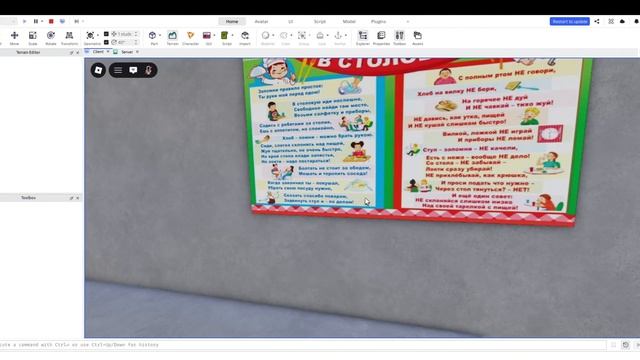Insert a Part
The image size is (640, 360).
(x=152, y=36)
